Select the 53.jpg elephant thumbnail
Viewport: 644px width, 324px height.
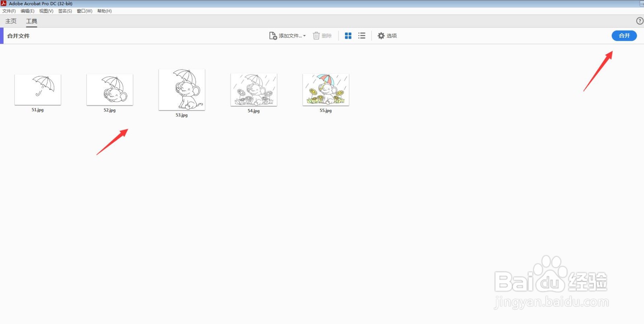point(182,89)
